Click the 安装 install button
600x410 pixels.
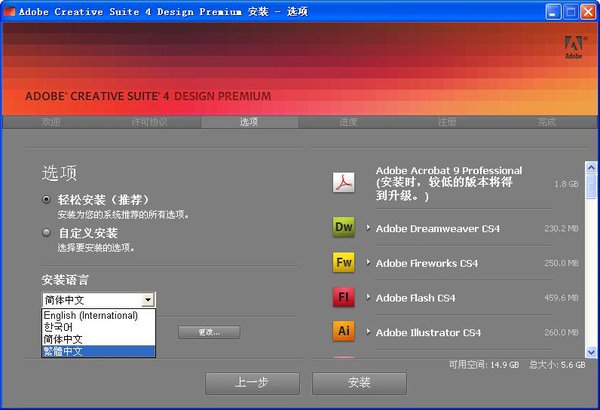[x=359, y=383]
